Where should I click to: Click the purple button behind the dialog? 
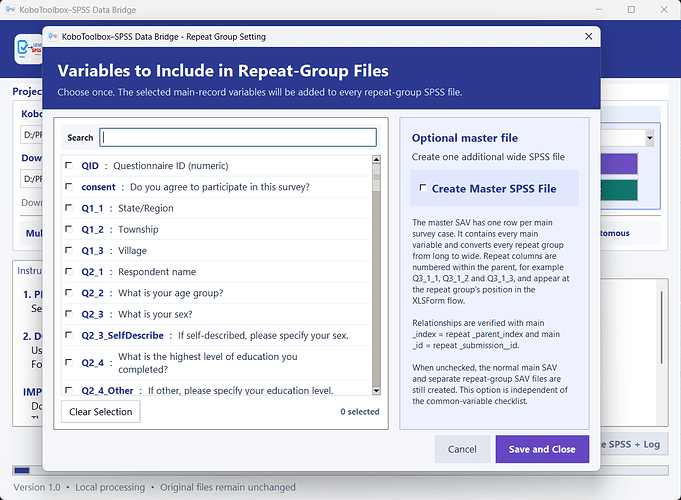pos(619,164)
